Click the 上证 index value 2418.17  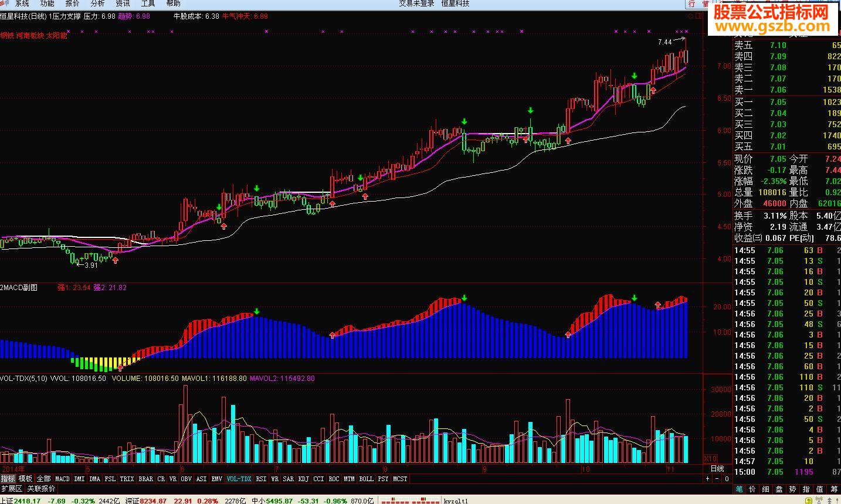(27, 500)
